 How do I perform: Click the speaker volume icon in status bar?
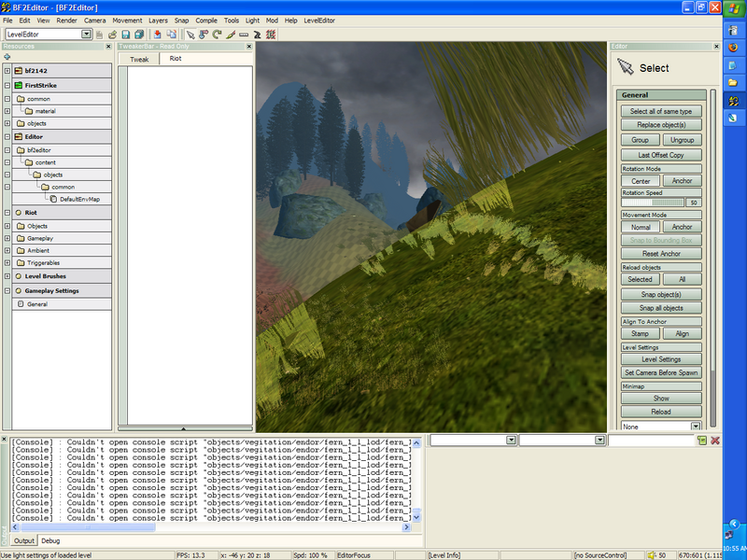pos(651,555)
